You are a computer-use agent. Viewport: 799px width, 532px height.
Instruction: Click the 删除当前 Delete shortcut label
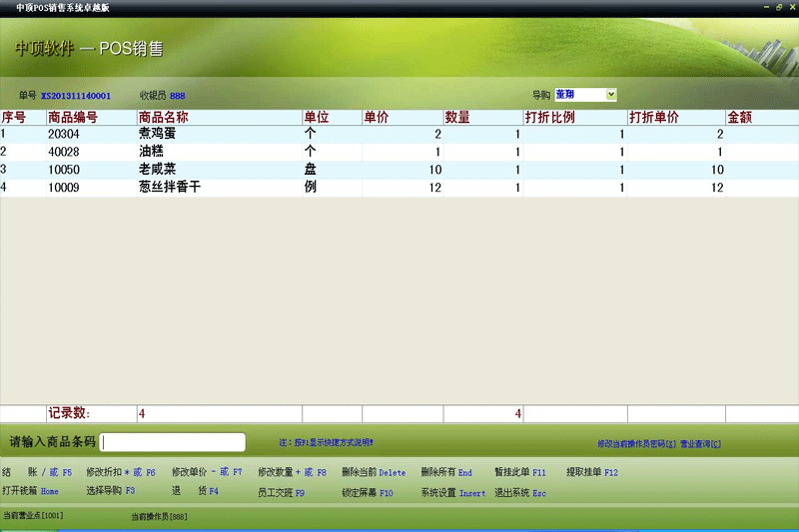click(x=374, y=472)
